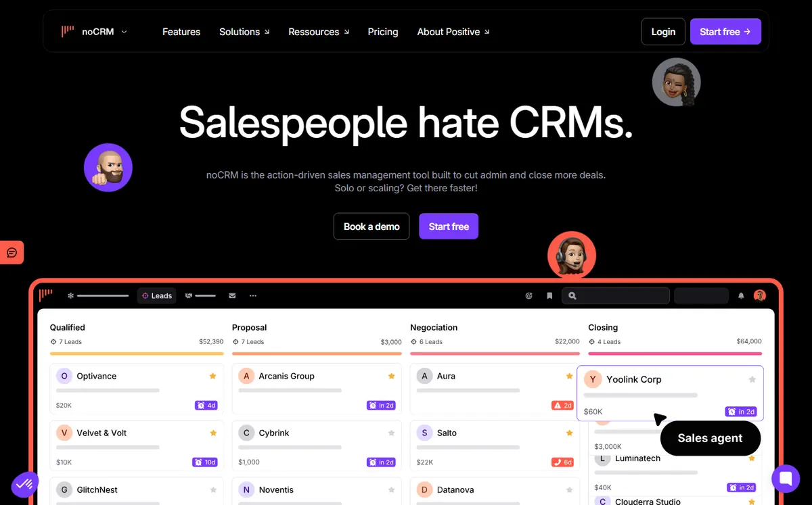812x505 pixels.
Task: Click the 4d reminder badge on Optivance
Action: tap(206, 406)
